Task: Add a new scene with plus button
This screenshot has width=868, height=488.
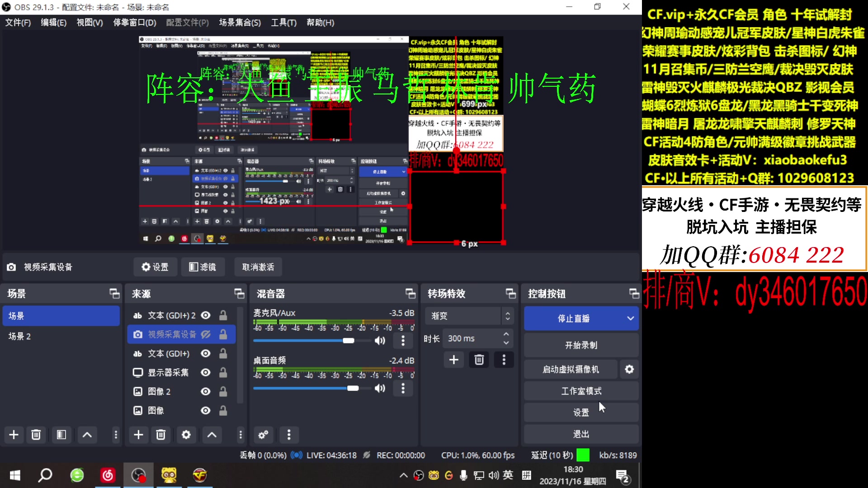Action: (14, 435)
